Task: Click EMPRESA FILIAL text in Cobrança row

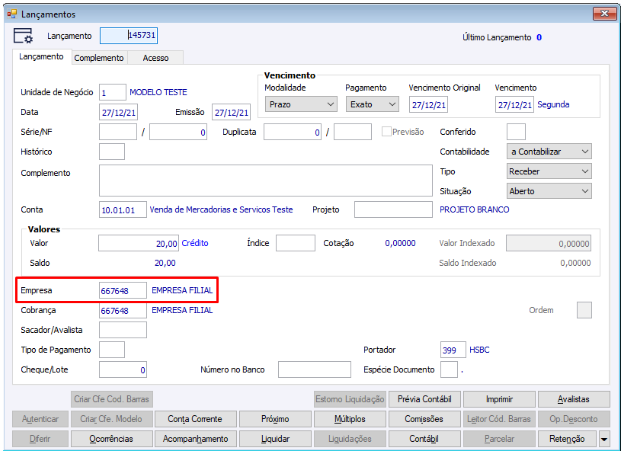Action: tap(182, 310)
